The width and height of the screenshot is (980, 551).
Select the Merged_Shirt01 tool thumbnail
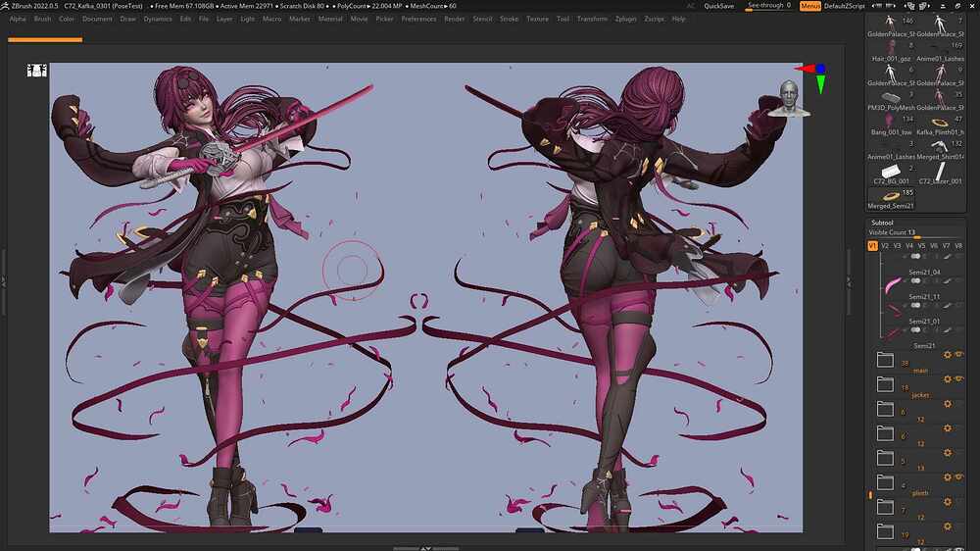[x=940, y=146]
